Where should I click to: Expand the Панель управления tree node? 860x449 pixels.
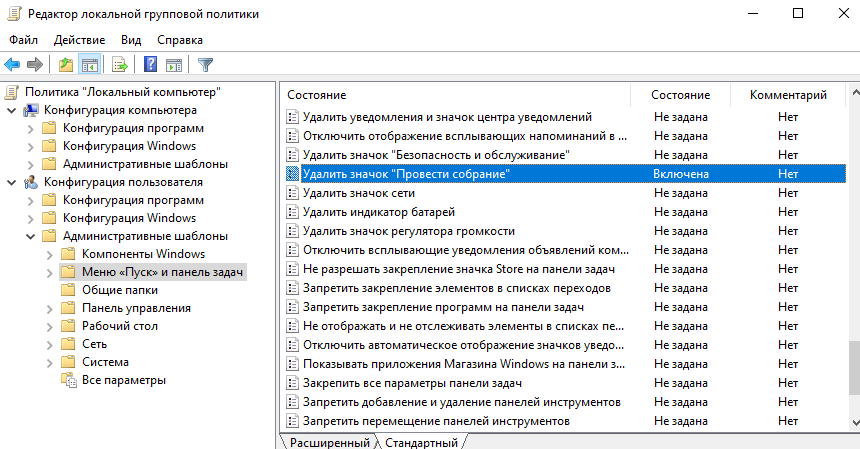(50, 308)
